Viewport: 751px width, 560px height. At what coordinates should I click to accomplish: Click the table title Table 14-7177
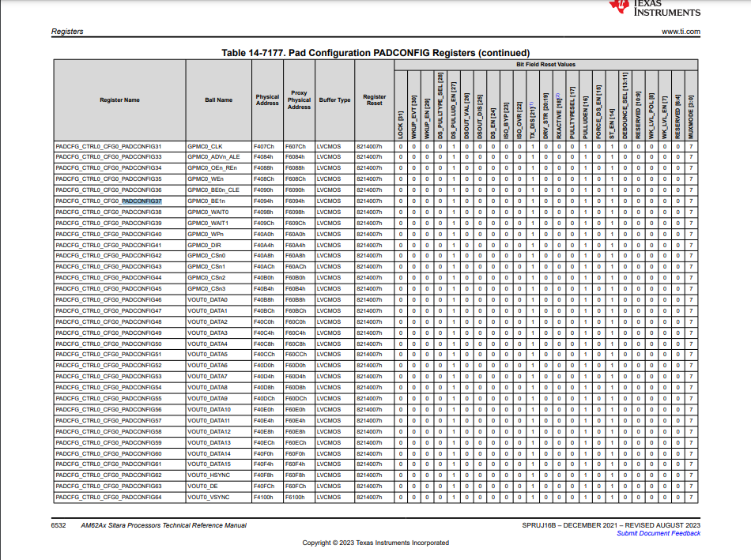(375, 53)
